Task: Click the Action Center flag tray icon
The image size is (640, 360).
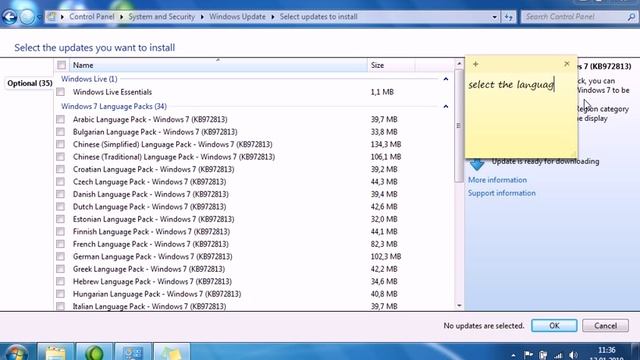Action: point(528,355)
